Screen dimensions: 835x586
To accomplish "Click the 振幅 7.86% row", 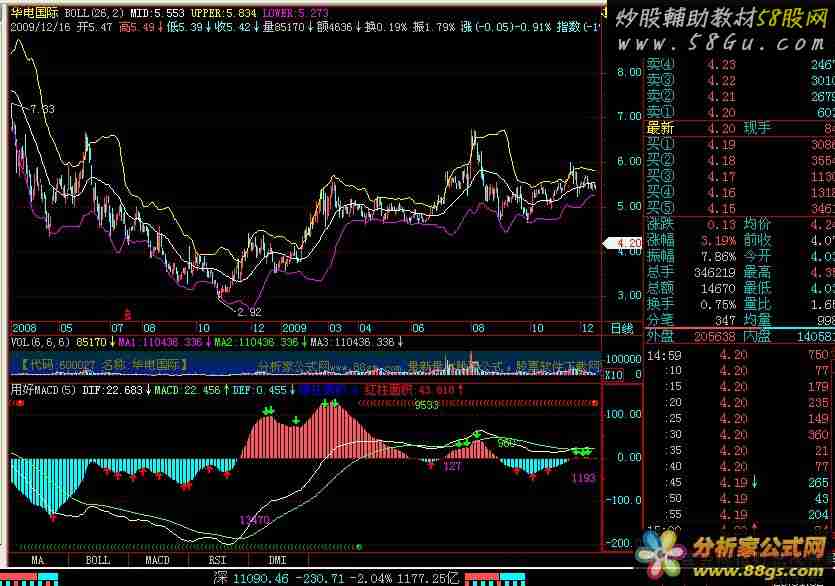I will 740,257.
